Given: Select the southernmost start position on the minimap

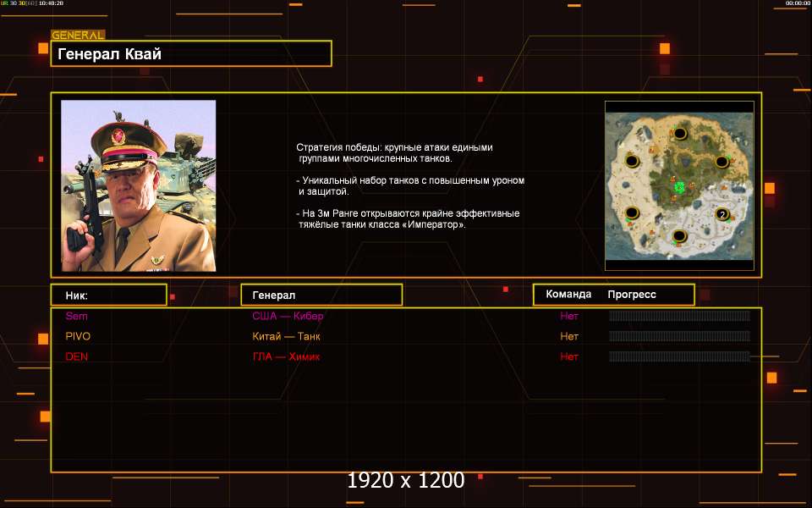Looking at the screenshot, I should pyautogui.click(x=679, y=236).
